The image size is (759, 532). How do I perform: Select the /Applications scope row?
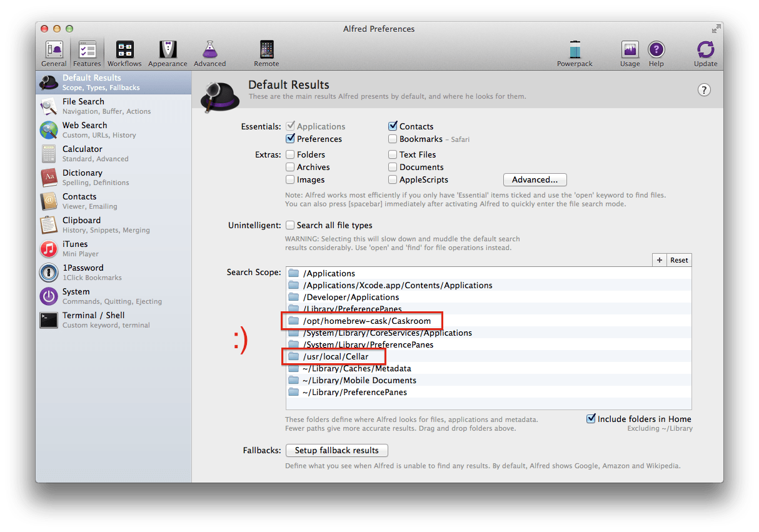pos(488,273)
